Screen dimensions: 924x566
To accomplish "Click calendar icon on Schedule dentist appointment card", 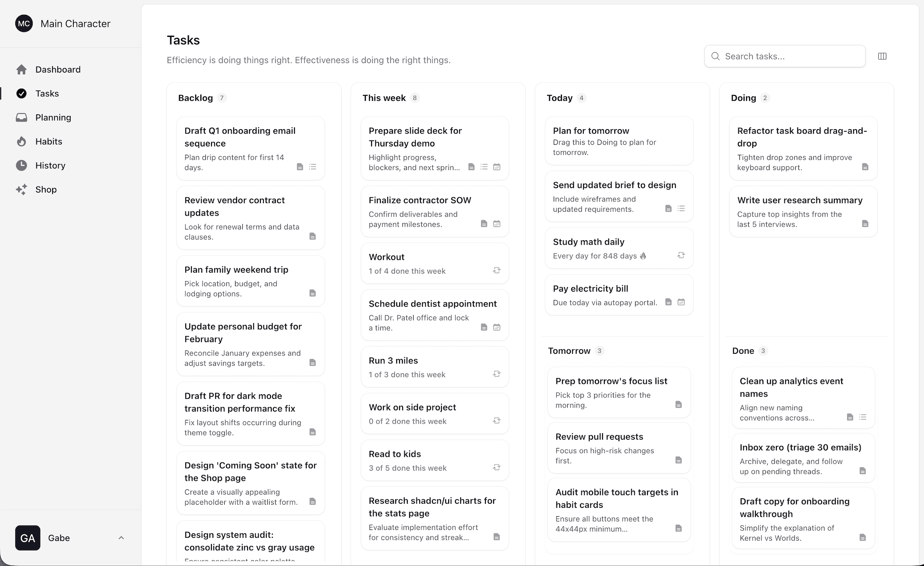I will pyautogui.click(x=497, y=327).
